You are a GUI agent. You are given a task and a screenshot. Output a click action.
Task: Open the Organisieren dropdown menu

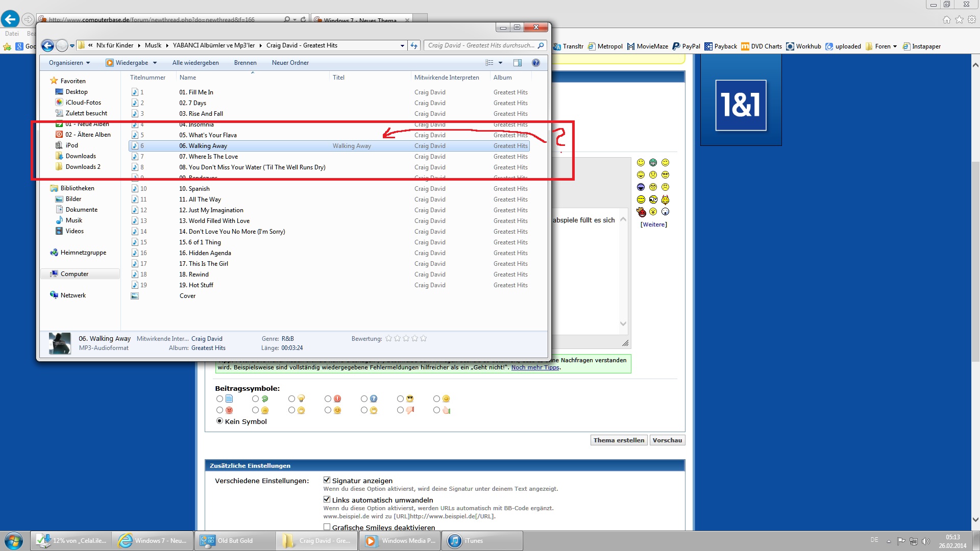click(x=69, y=63)
